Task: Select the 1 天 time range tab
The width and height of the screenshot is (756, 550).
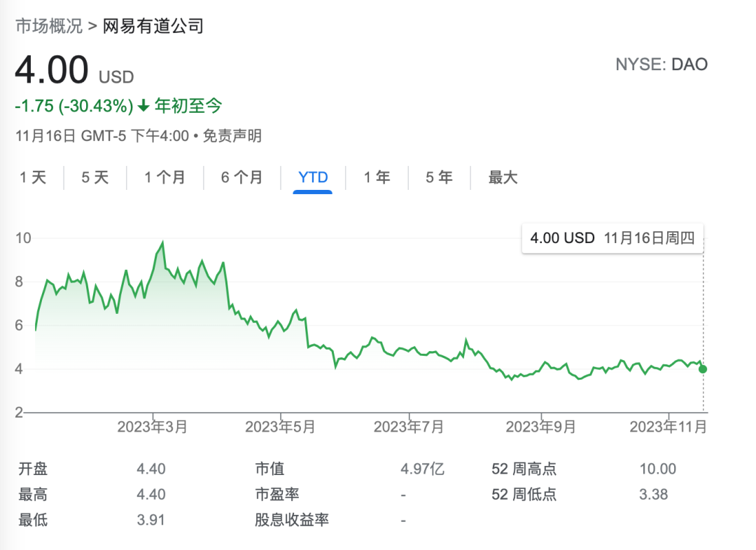Action: [x=33, y=177]
